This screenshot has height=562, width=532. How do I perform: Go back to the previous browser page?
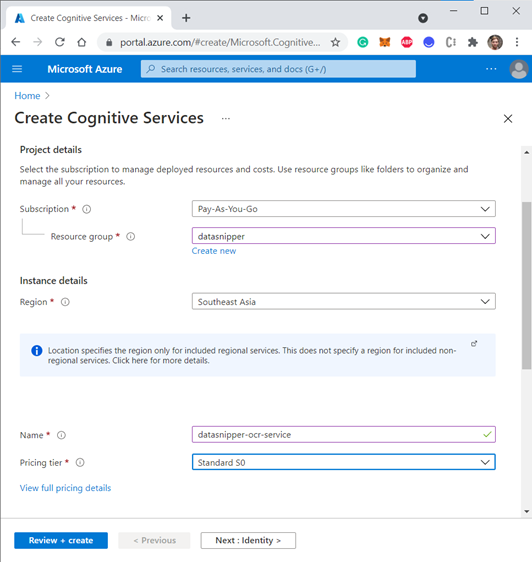(x=16, y=42)
